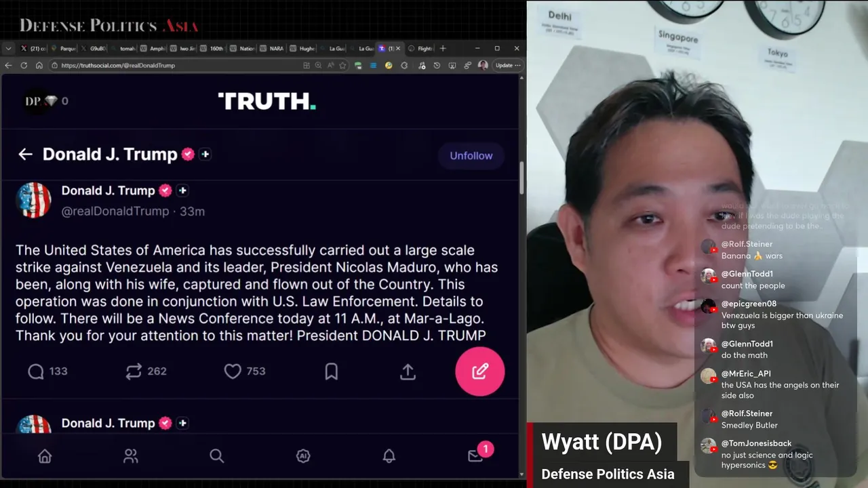Click the 262 ReTruth count
Viewport: 868px width, 488px height.
(157, 371)
